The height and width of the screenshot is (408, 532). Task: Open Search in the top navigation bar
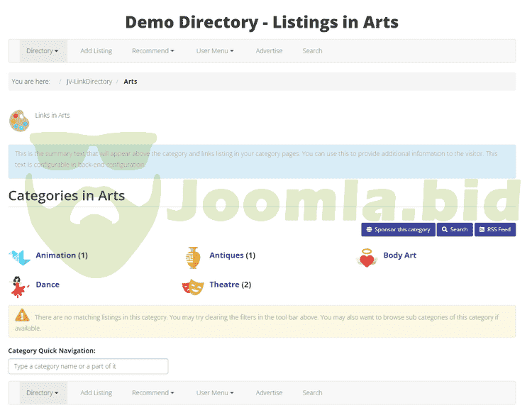pos(312,51)
